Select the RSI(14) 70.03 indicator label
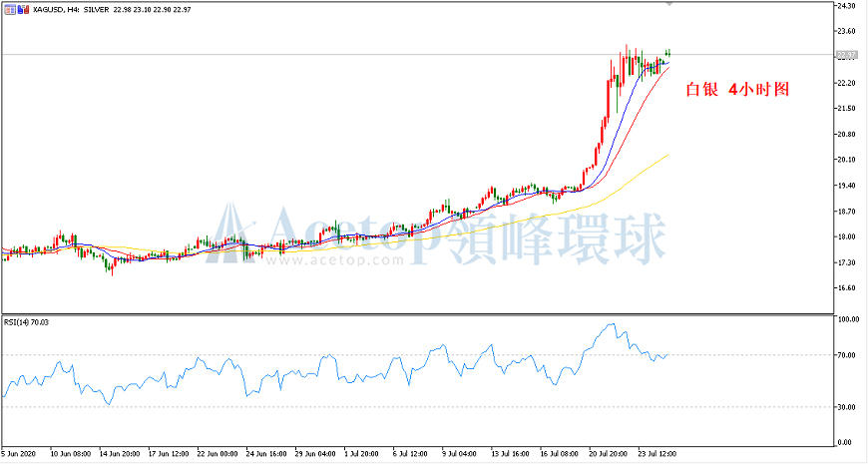 point(26,322)
